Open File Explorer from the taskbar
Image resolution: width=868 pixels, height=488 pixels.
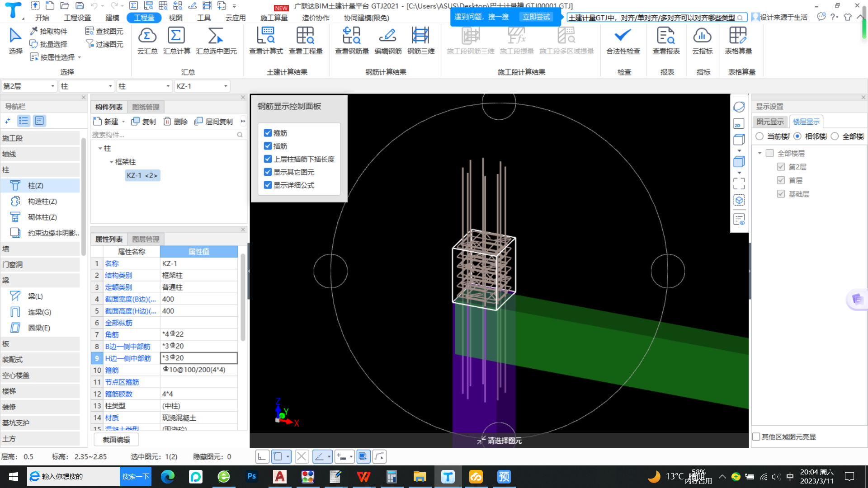pos(420,477)
